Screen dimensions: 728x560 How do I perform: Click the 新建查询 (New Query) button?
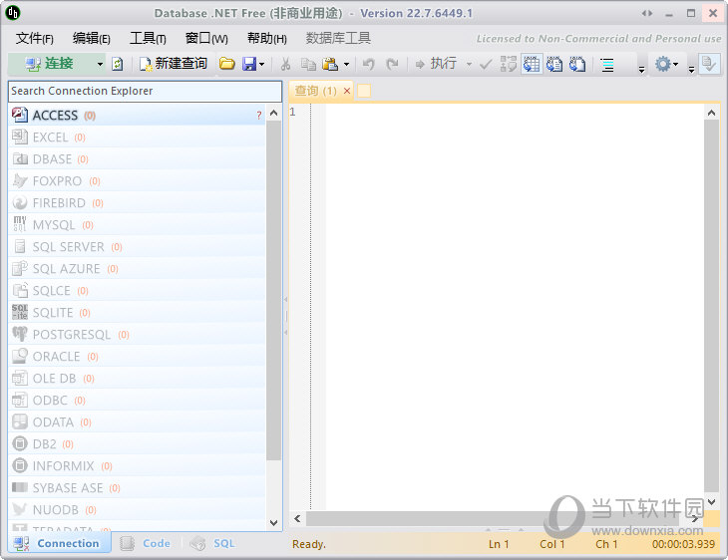(174, 64)
